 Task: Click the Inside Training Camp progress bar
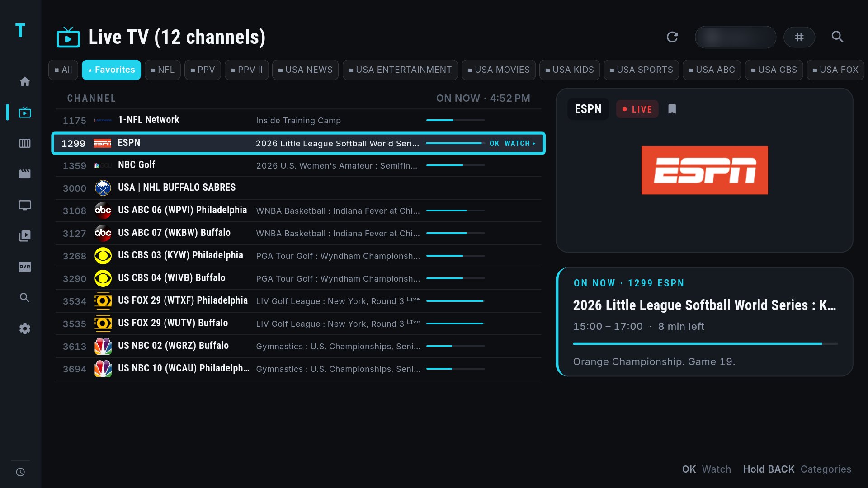pos(455,120)
